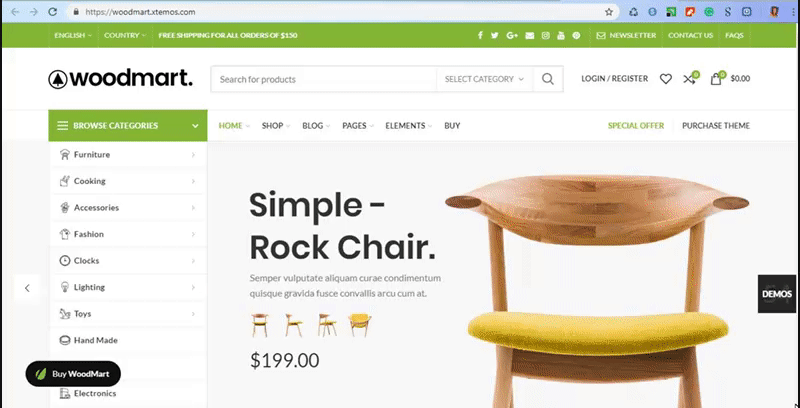
Task: Open the Instagram social icon
Action: click(545, 35)
